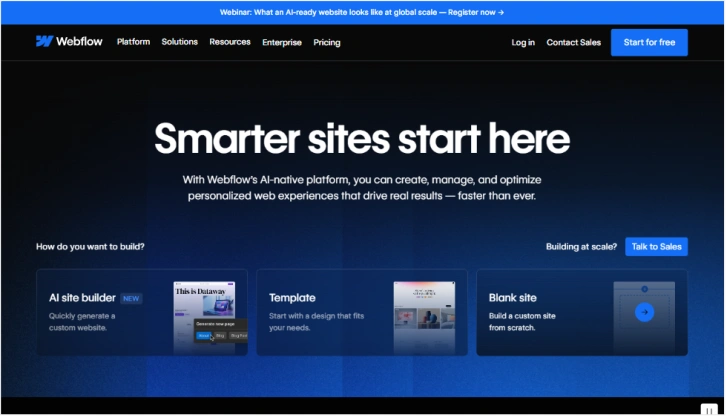
Task: Click the blue arrow icon in Blank site
Action: tap(644, 312)
